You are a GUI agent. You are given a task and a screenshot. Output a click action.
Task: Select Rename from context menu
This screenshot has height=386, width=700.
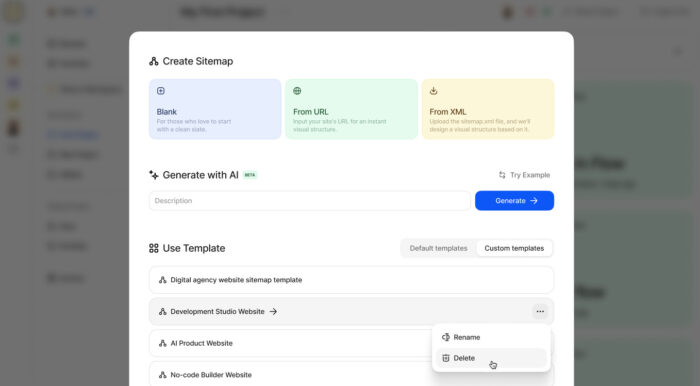(491, 337)
